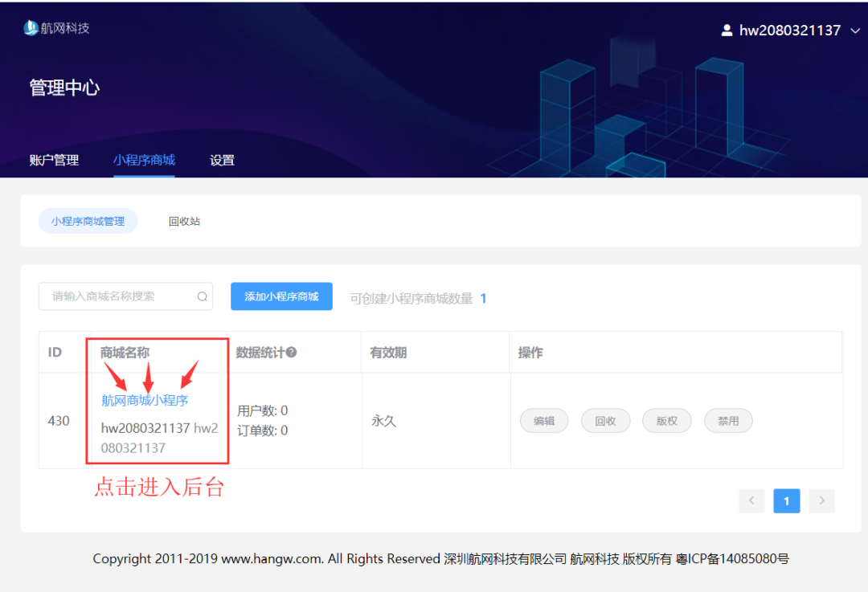Open the 设置 tab
This screenshot has height=592, width=868.
222,161
